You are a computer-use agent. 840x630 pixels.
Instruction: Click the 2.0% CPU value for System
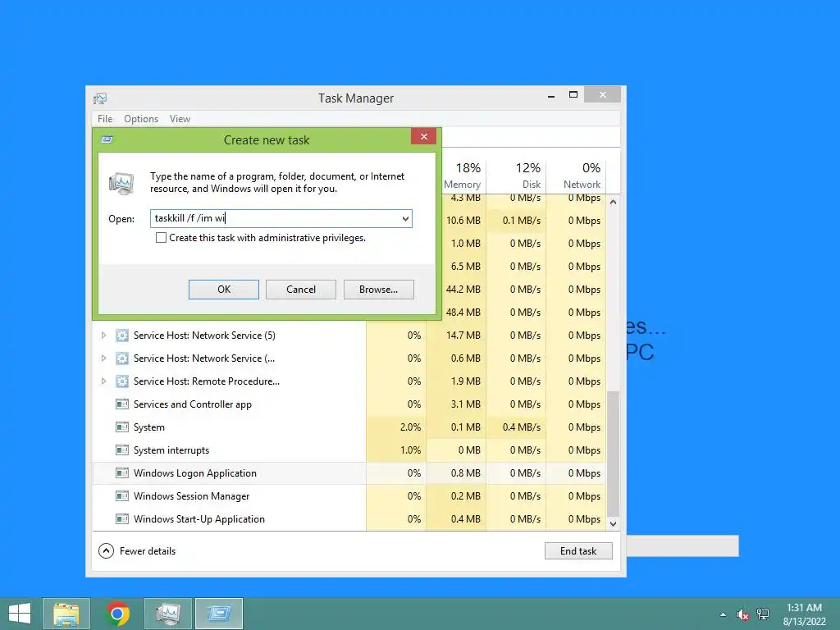click(x=410, y=427)
